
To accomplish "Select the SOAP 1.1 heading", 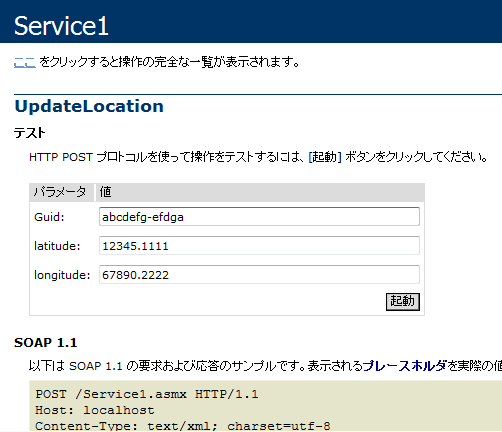I will click(46, 343).
